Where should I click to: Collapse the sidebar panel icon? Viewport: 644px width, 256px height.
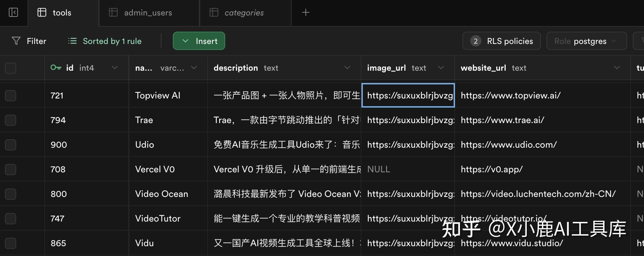coord(13,13)
